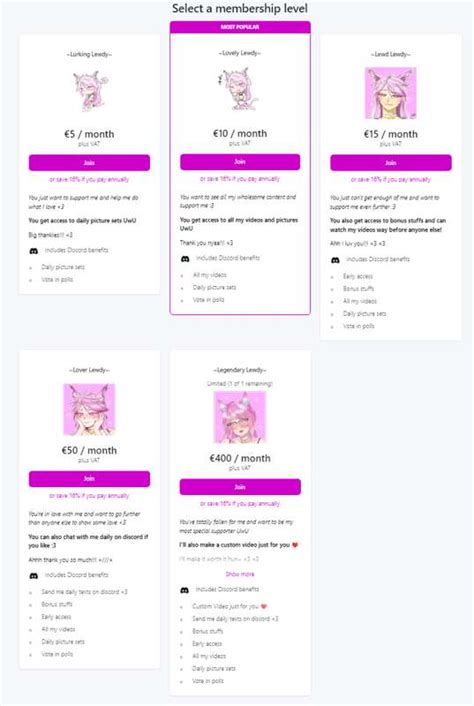Join the €5 per month tier

89,163
